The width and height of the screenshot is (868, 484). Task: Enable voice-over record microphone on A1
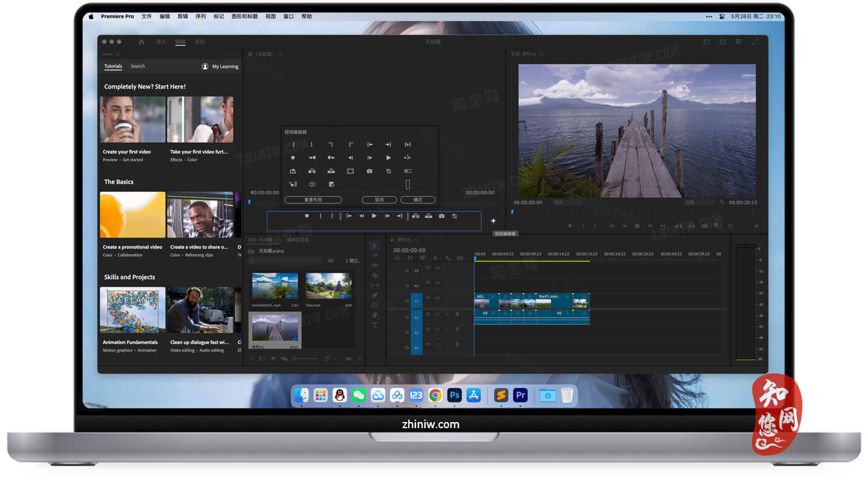(x=457, y=314)
